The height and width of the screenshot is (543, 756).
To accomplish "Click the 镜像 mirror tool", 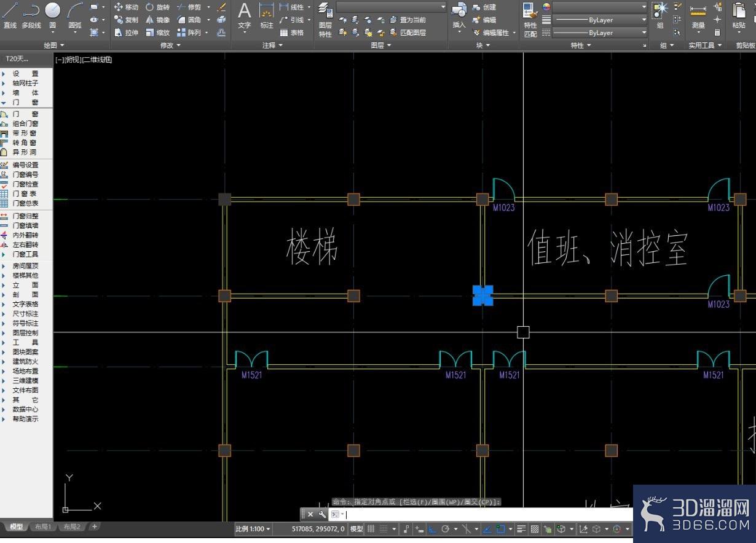I will (x=157, y=20).
